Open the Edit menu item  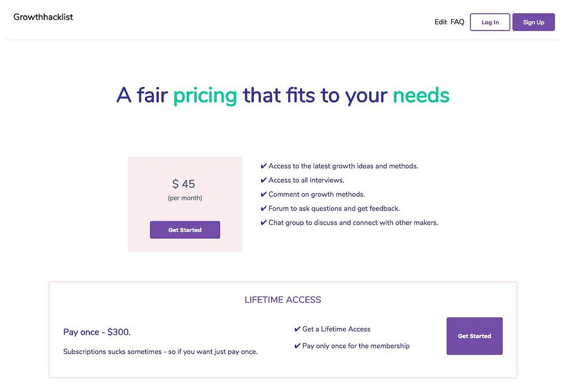(440, 22)
